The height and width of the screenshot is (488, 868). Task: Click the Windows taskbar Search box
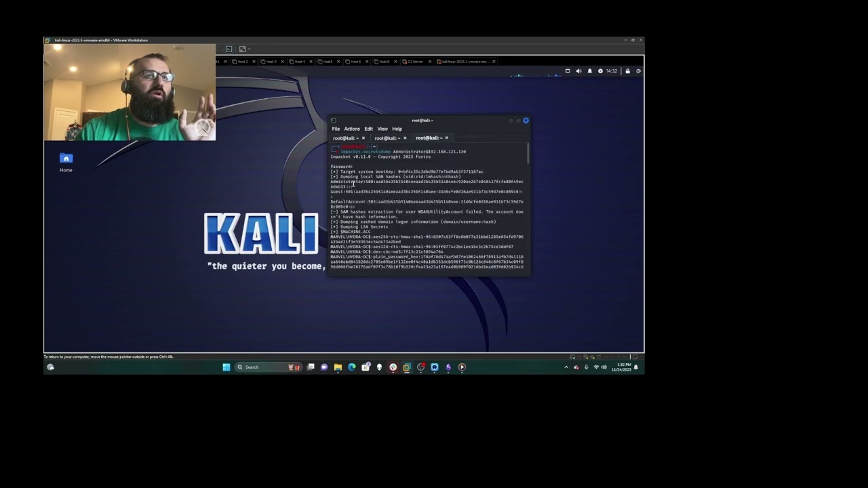[269, 367]
